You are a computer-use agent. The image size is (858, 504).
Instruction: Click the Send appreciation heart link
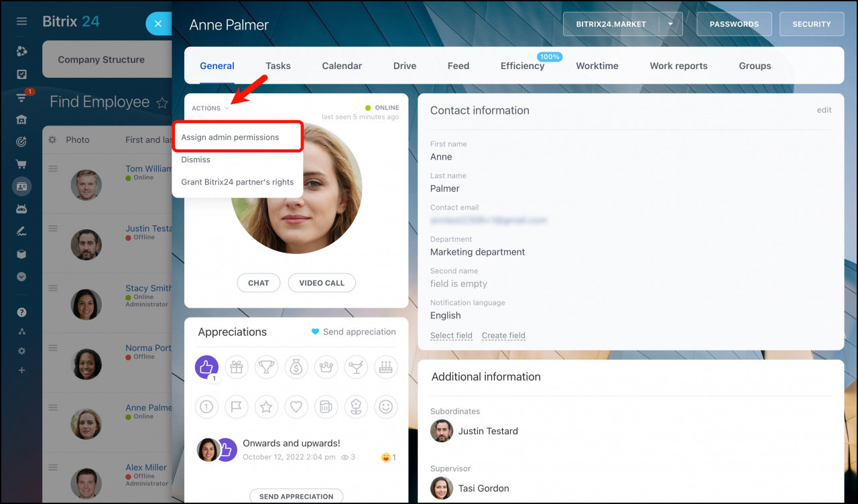pyautogui.click(x=353, y=332)
